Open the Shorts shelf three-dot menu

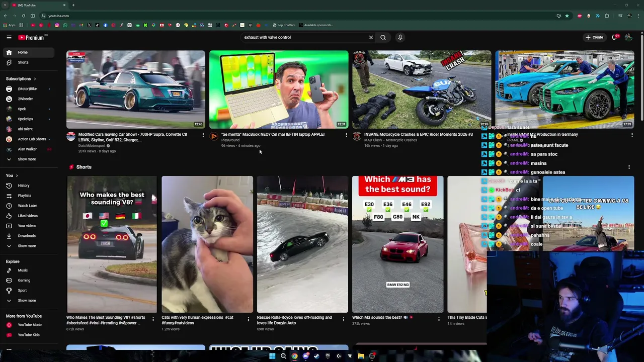[629, 167]
